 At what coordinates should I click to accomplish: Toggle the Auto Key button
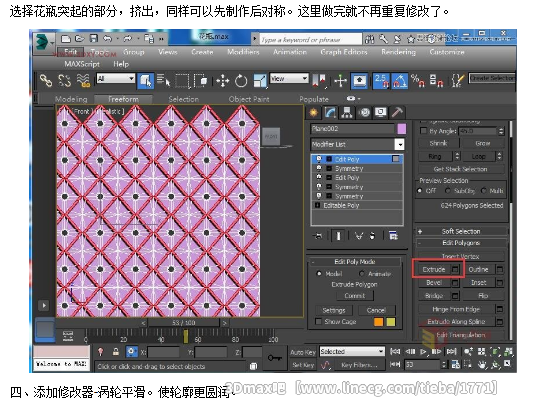tap(303, 352)
